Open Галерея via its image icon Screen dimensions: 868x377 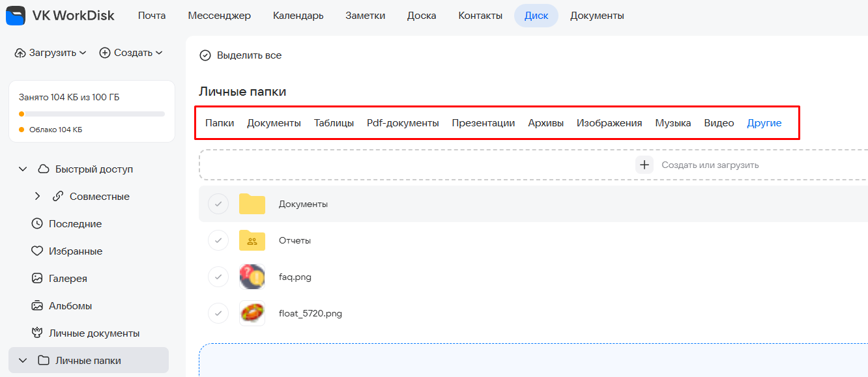(x=37, y=279)
